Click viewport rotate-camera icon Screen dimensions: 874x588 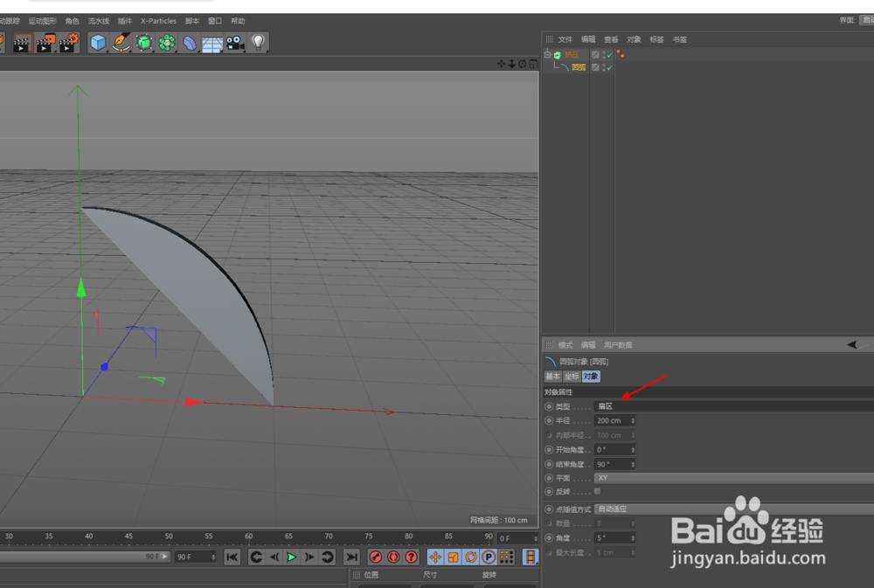click(x=523, y=64)
